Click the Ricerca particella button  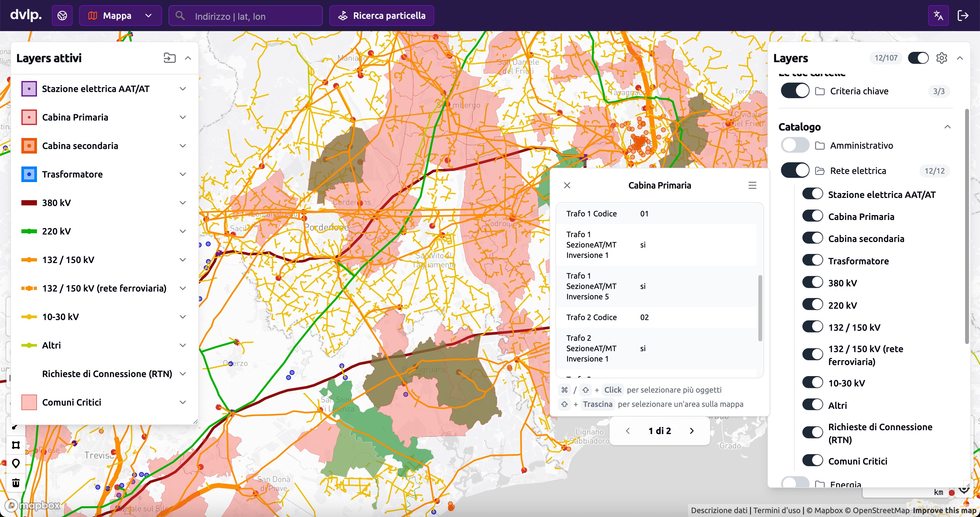(x=381, y=16)
